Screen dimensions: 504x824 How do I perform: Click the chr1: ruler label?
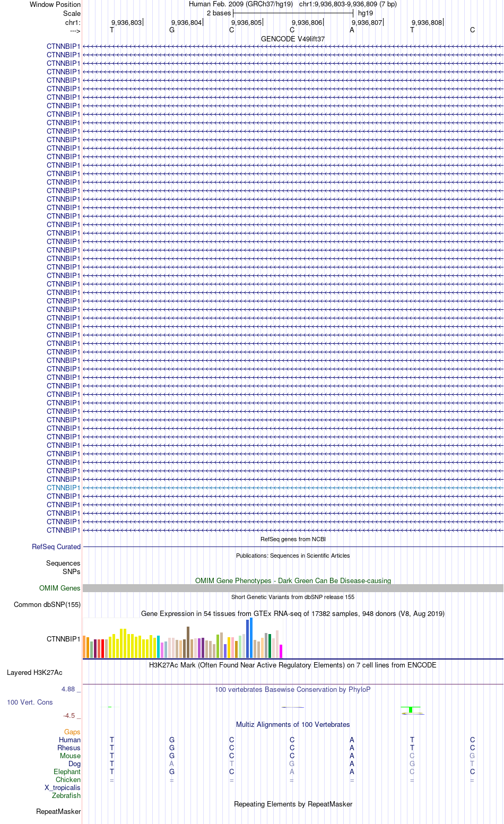(x=73, y=22)
